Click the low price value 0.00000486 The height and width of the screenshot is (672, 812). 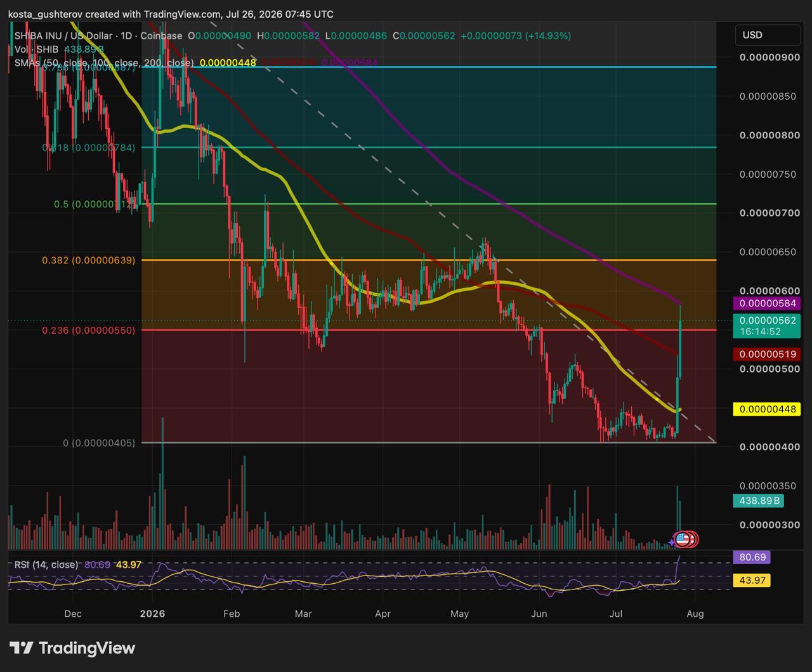click(359, 36)
